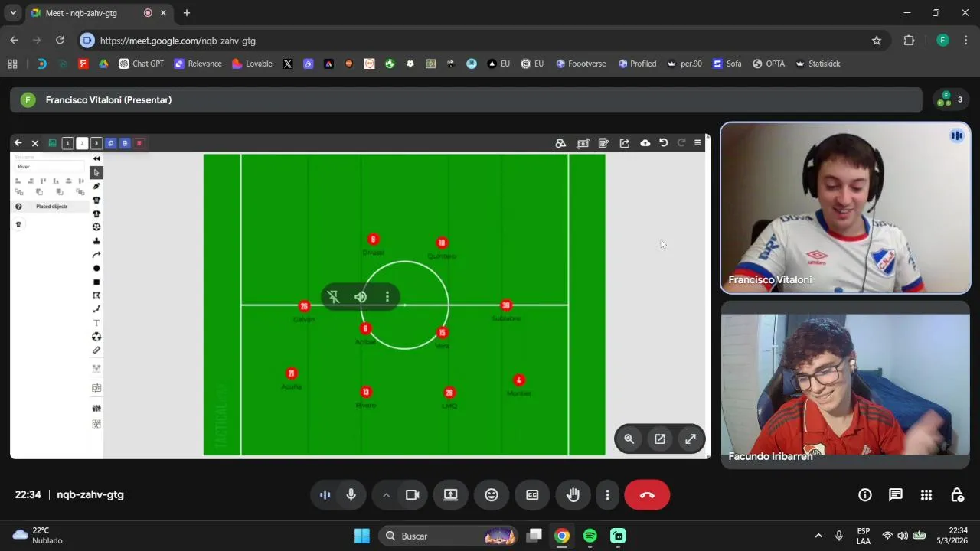Select the cursor pointer tool in tactical board
This screenshot has width=980, height=551.
[96, 173]
